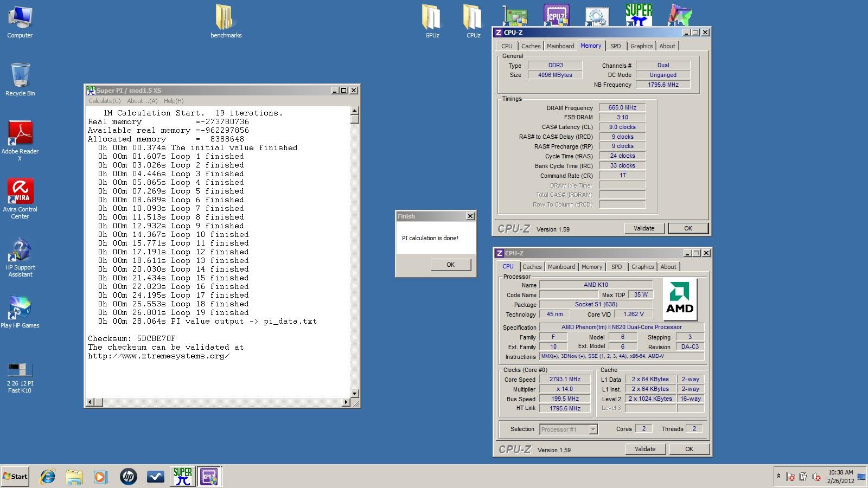Open the Computer desktop icon
This screenshot has width=868, height=488.
coord(20,22)
